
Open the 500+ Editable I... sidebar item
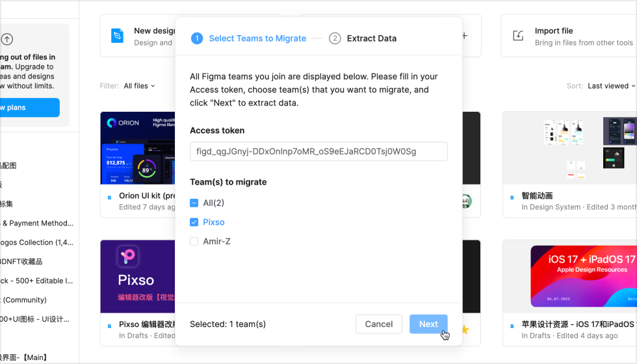coord(36,281)
